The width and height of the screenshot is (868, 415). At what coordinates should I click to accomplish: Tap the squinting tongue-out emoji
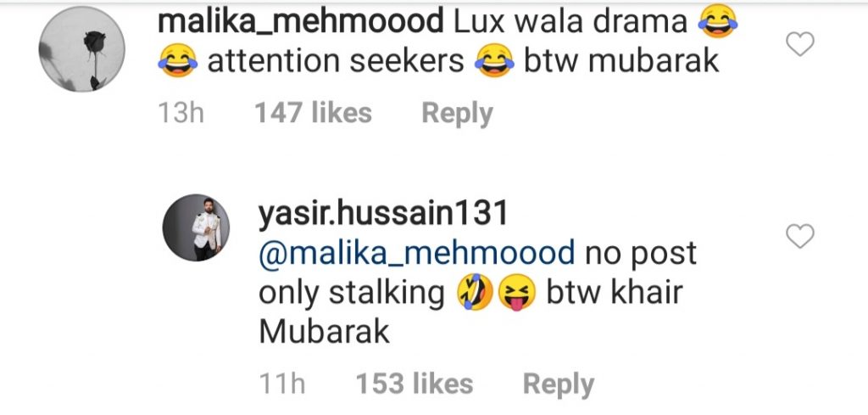[517, 292]
